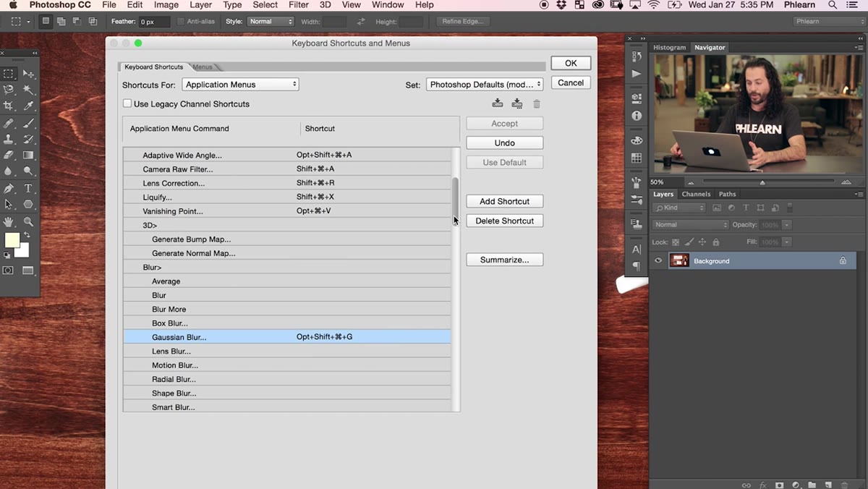Toggle the layer filter on/off switch
Screen dimensions: 868x489
[x=789, y=208]
